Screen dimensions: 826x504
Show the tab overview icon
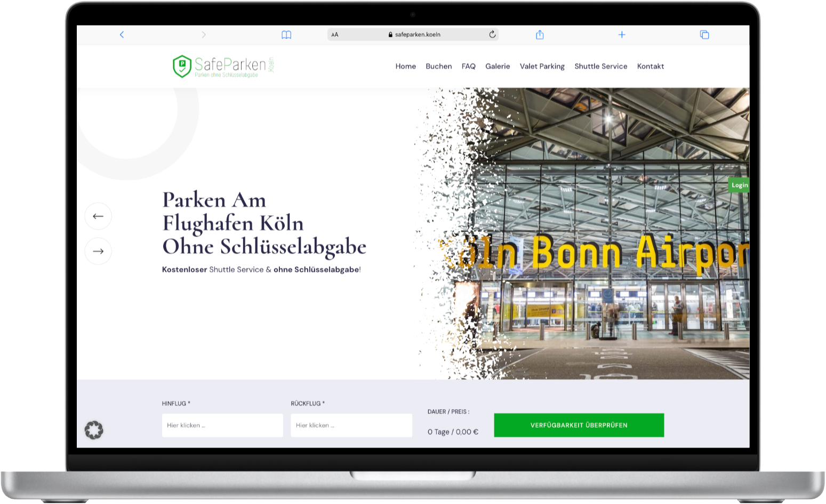pos(704,35)
